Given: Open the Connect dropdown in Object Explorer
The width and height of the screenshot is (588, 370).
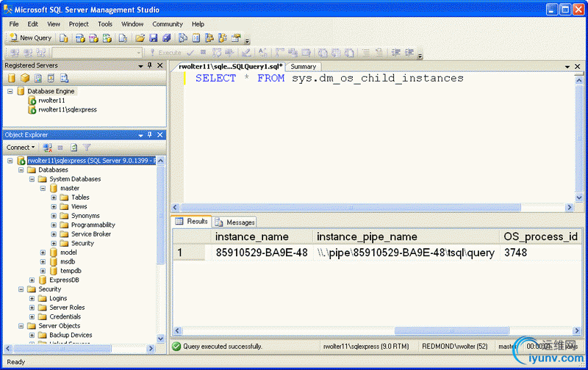Looking at the screenshot, I should 21,148.
